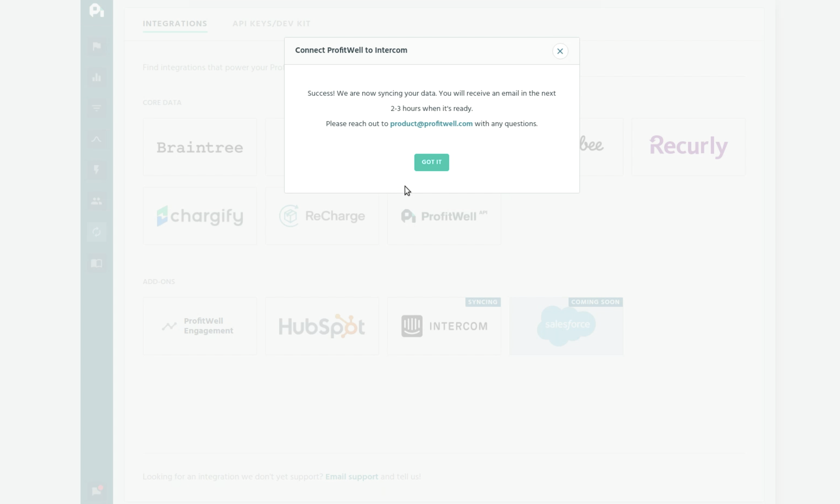840x504 pixels.
Task: Open the trend line sidebar icon
Action: tap(97, 139)
